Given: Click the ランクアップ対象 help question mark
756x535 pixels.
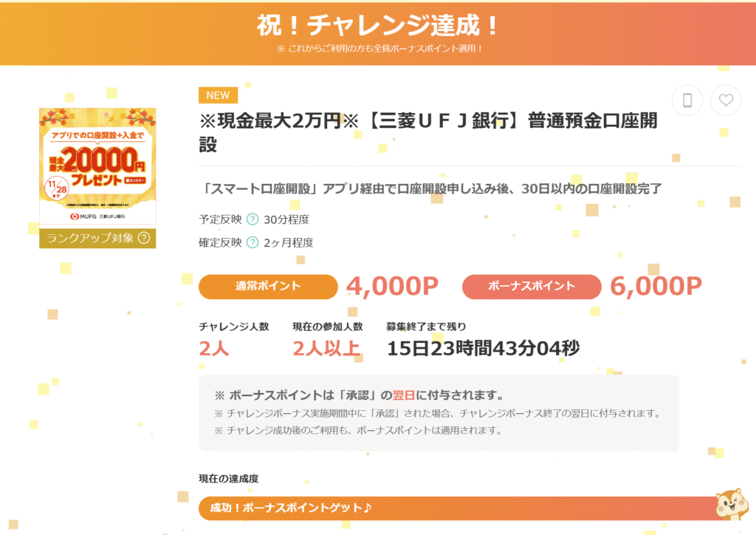Looking at the screenshot, I should (x=144, y=238).
